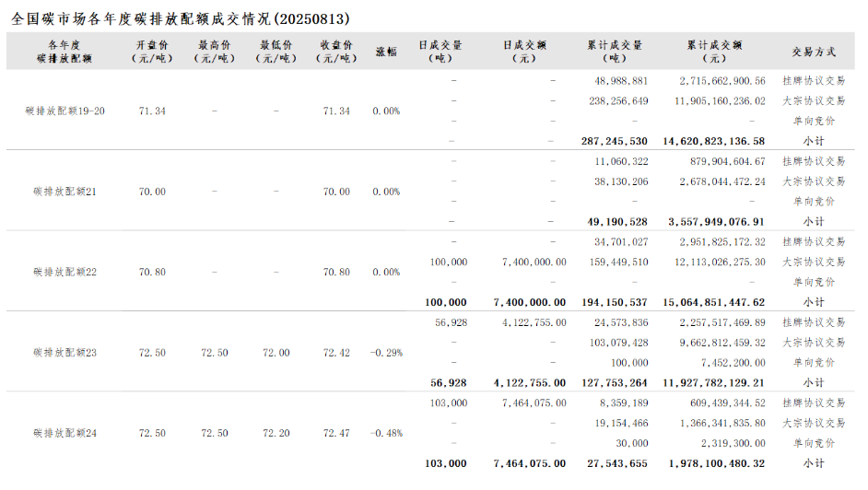This screenshot has width=868, height=490.
Task: Click the table title 全国碳市场各年度碳排放配额成交情况
Action: tap(182, 18)
